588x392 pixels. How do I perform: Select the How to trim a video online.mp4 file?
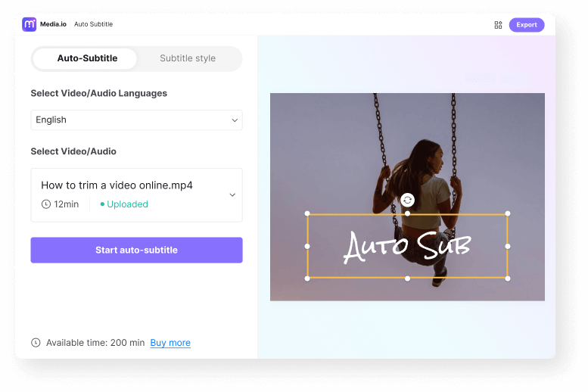tap(117, 185)
